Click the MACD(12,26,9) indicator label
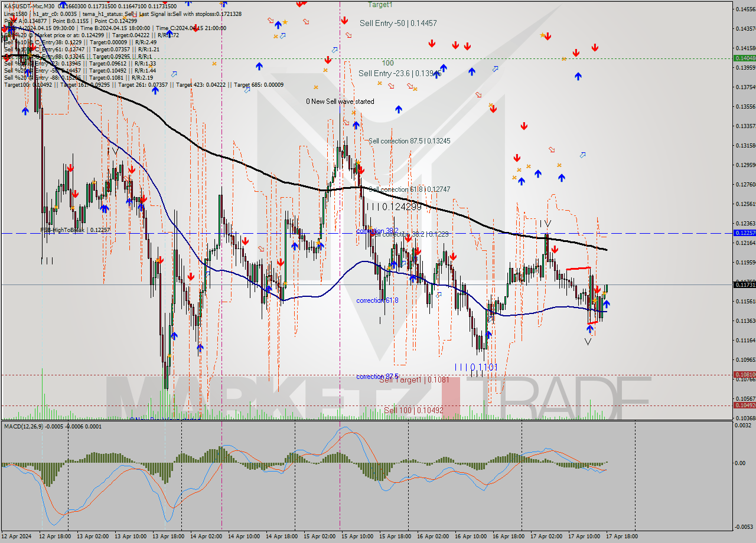756x543 pixels. (x=53, y=426)
